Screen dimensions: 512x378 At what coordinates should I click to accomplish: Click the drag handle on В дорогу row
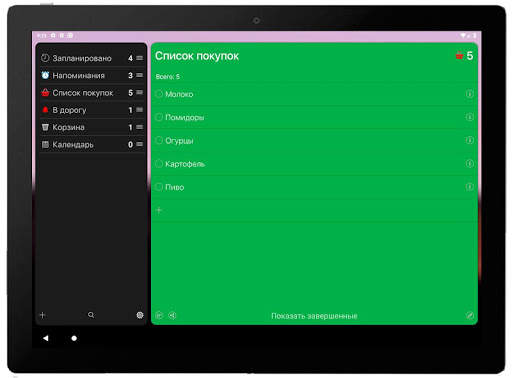pyautogui.click(x=140, y=110)
